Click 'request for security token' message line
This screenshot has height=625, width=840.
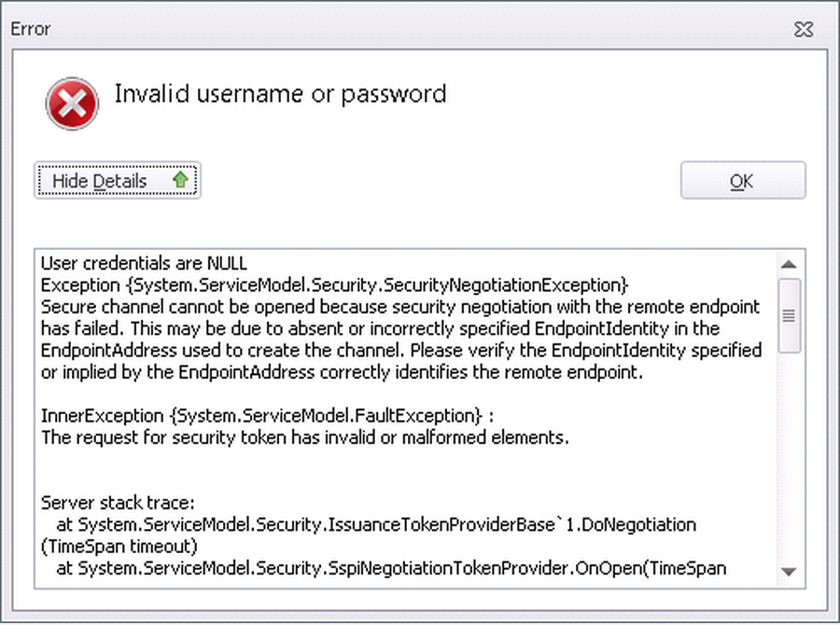304,437
